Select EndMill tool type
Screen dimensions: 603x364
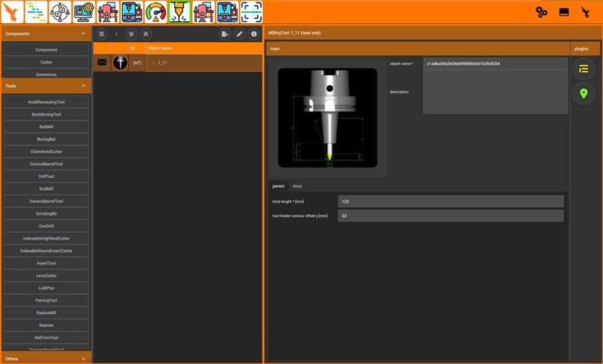pos(46,188)
